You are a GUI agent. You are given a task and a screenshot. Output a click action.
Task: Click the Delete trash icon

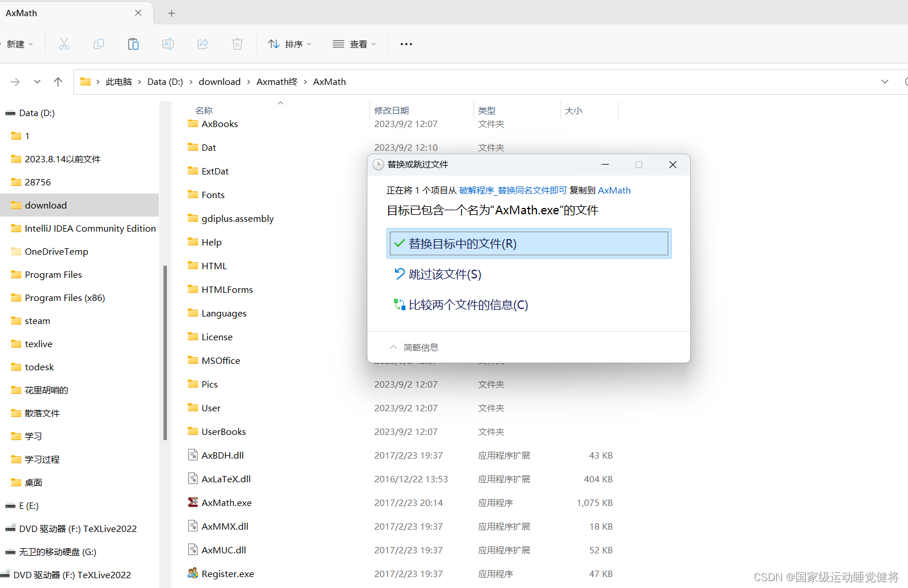(x=237, y=44)
